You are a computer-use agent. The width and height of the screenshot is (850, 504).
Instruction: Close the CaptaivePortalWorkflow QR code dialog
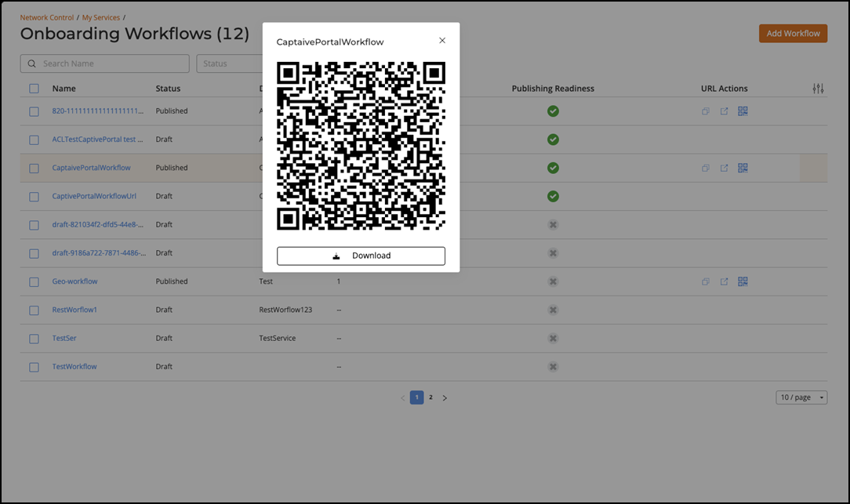tap(442, 41)
